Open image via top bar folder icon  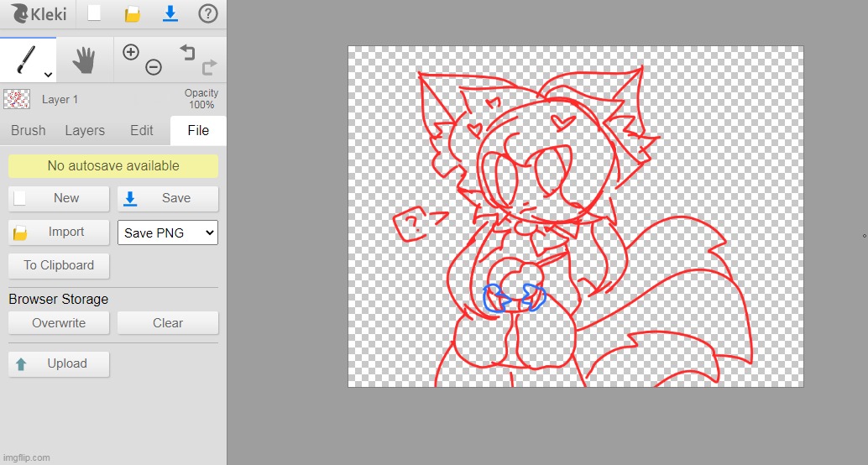[x=133, y=14]
